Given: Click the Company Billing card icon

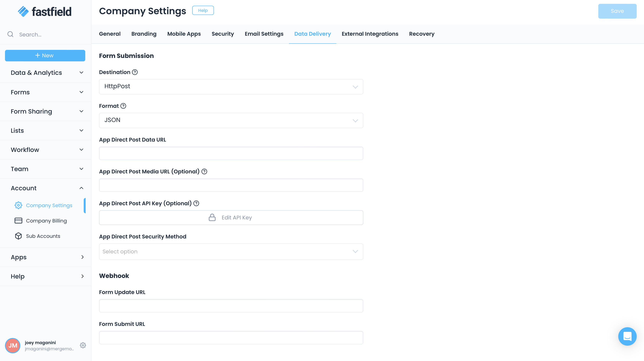Looking at the screenshot, I should 18,221.
